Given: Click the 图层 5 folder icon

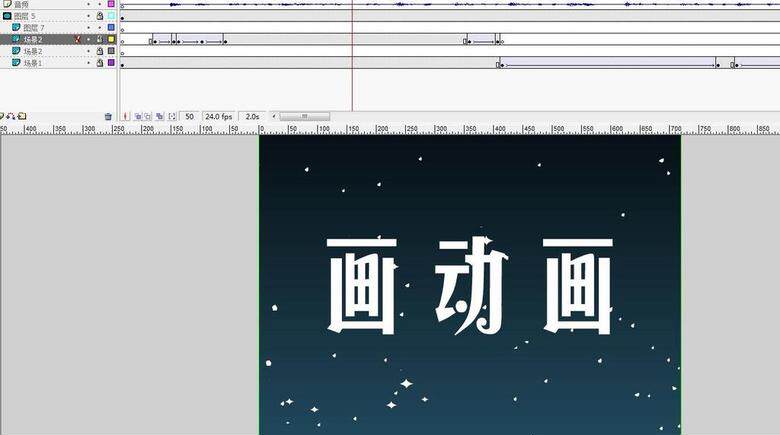Looking at the screenshot, I should (7, 16).
